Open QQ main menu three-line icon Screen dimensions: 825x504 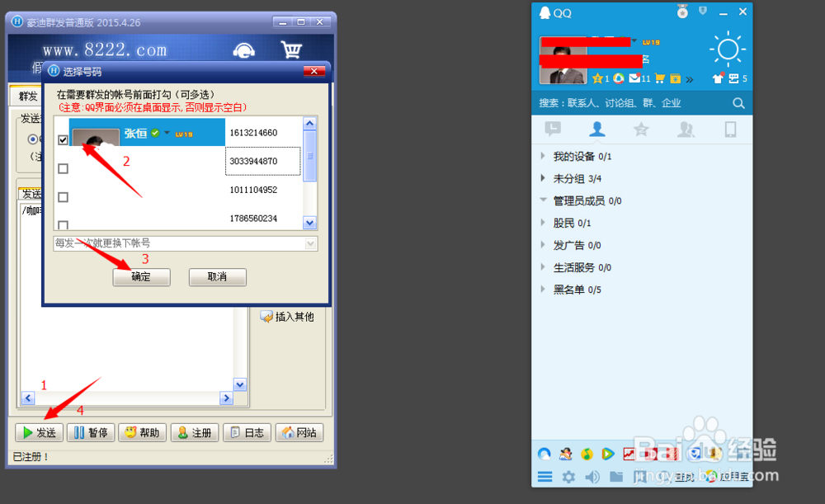click(545, 477)
